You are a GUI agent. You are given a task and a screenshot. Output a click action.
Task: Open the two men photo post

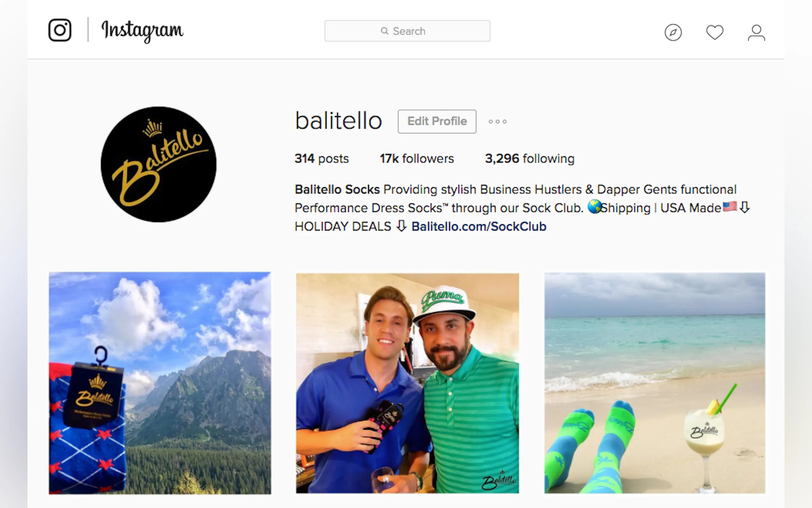(x=407, y=383)
